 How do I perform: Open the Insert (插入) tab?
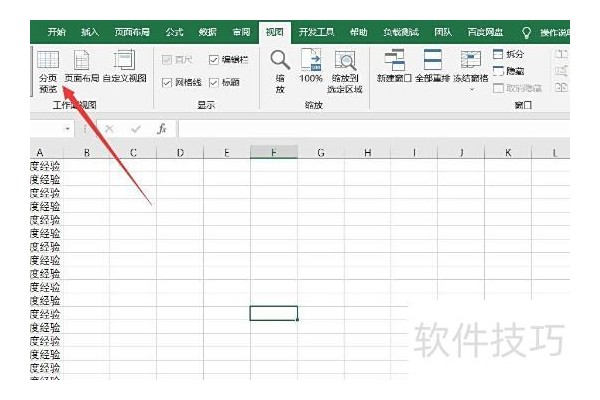click(x=90, y=32)
